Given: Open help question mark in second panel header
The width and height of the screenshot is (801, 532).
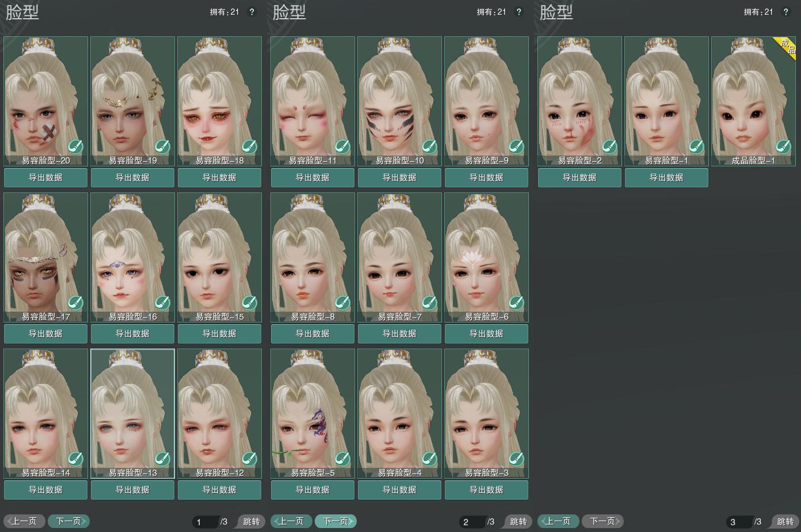Looking at the screenshot, I should coord(519,12).
